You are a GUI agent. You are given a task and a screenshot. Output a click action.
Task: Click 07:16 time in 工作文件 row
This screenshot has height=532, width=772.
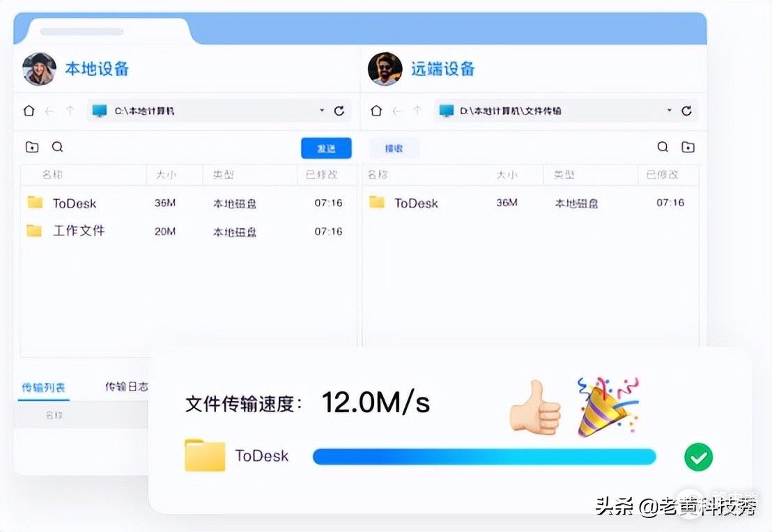[x=328, y=231]
